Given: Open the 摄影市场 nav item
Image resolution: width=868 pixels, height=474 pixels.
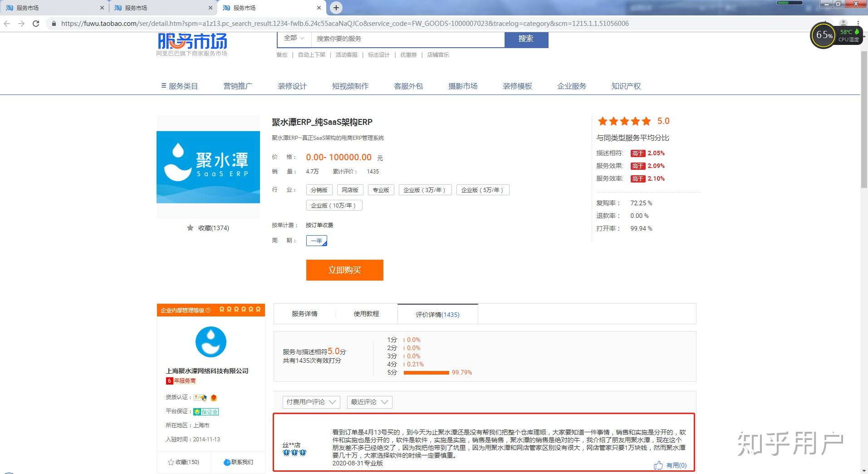Looking at the screenshot, I should tap(463, 86).
